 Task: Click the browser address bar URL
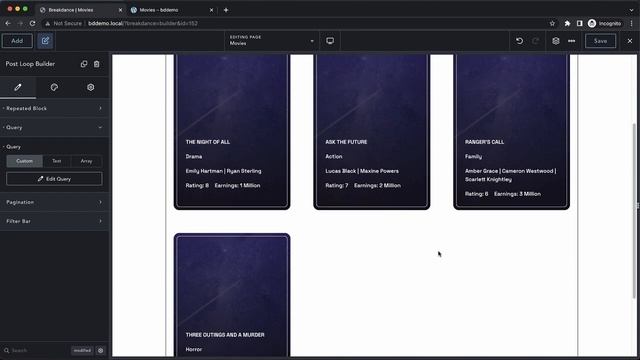pyautogui.click(x=143, y=24)
